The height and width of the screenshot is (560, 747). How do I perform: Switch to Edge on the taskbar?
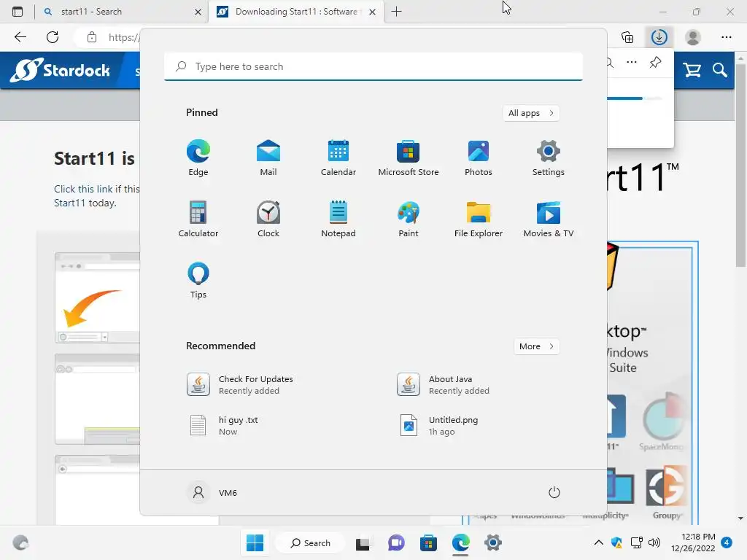click(461, 542)
